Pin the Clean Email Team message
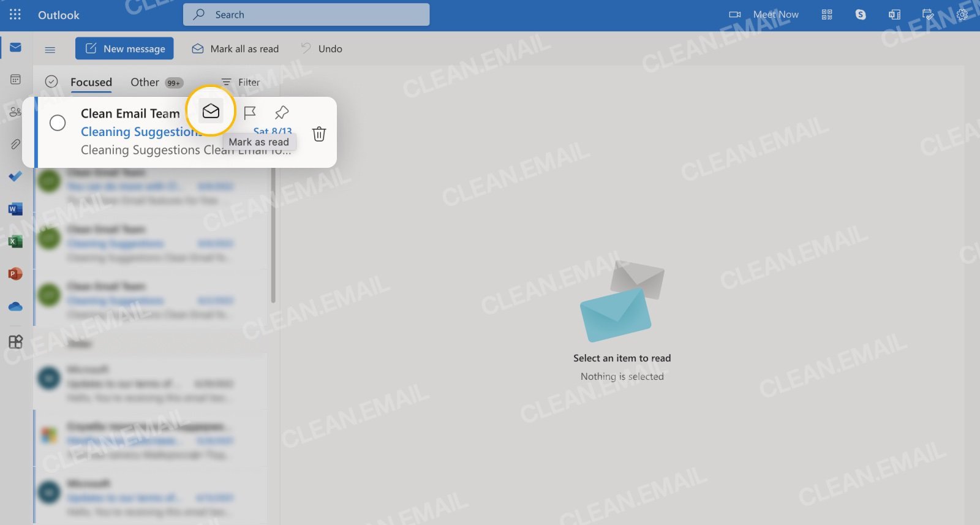The height and width of the screenshot is (525, 980). [x=282, y=113]
